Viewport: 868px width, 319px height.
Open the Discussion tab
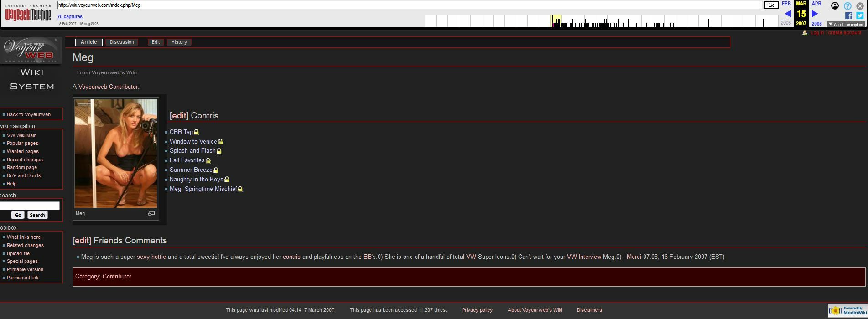[122, 42]
